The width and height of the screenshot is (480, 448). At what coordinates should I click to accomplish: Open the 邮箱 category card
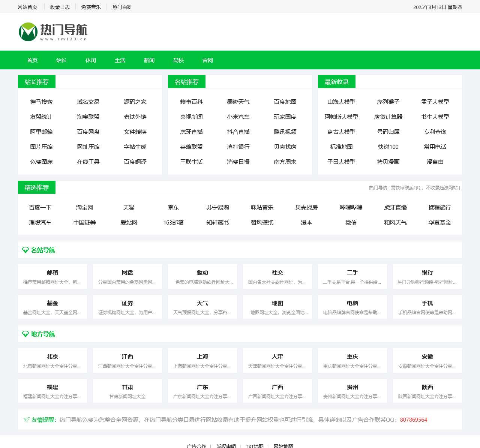click(x=52, y=277)
